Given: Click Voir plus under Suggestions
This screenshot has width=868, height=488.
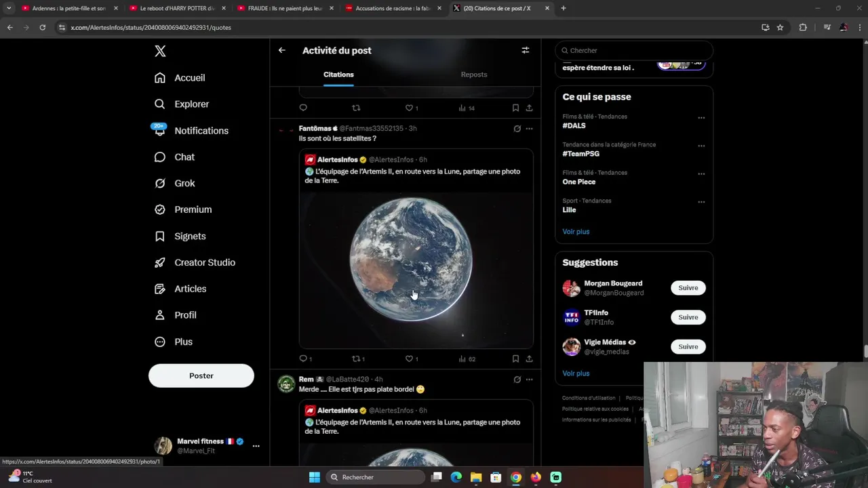Looking at the screenshot, I should pos(576,373).
